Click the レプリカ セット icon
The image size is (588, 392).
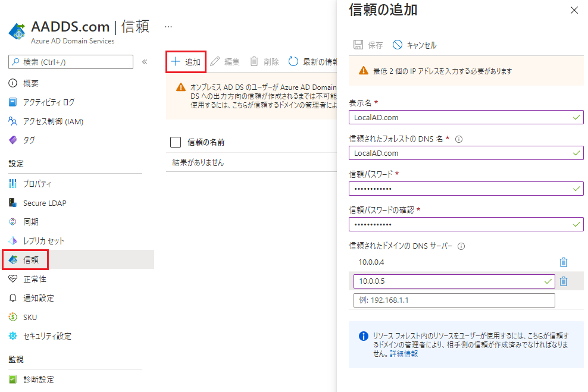(x=12, y=240)
